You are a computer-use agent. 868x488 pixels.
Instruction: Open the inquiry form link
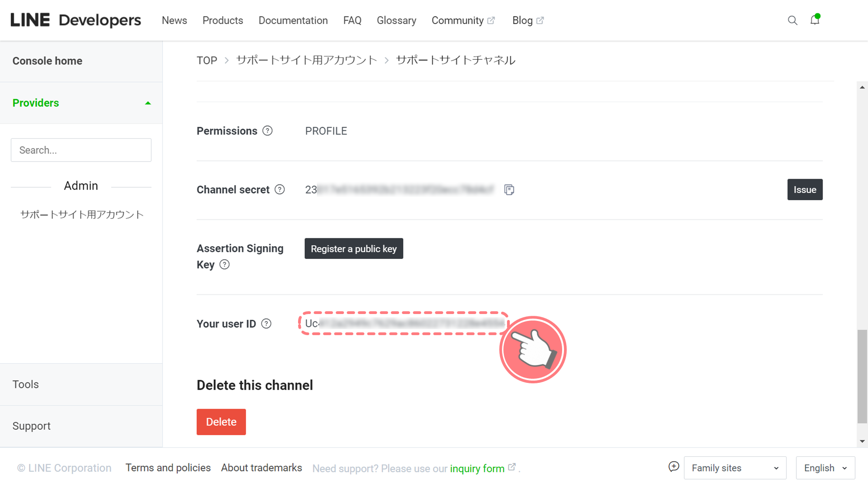477,468
